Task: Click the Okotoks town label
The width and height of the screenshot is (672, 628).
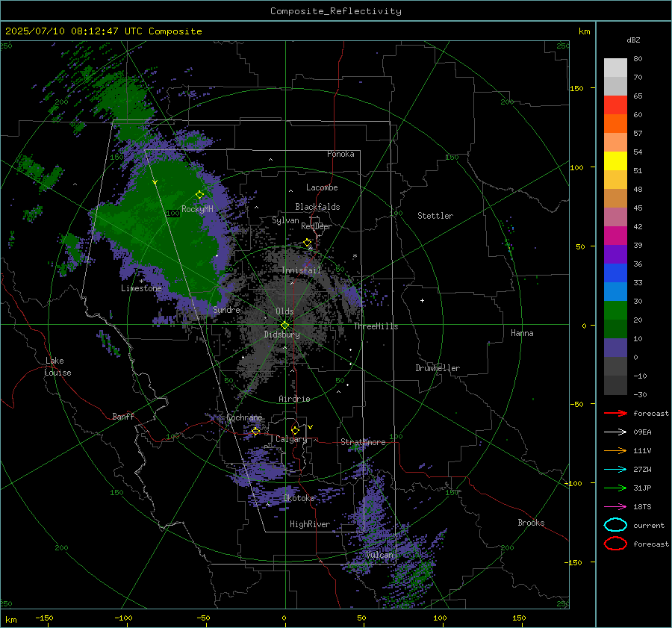Action: point(299,498)
